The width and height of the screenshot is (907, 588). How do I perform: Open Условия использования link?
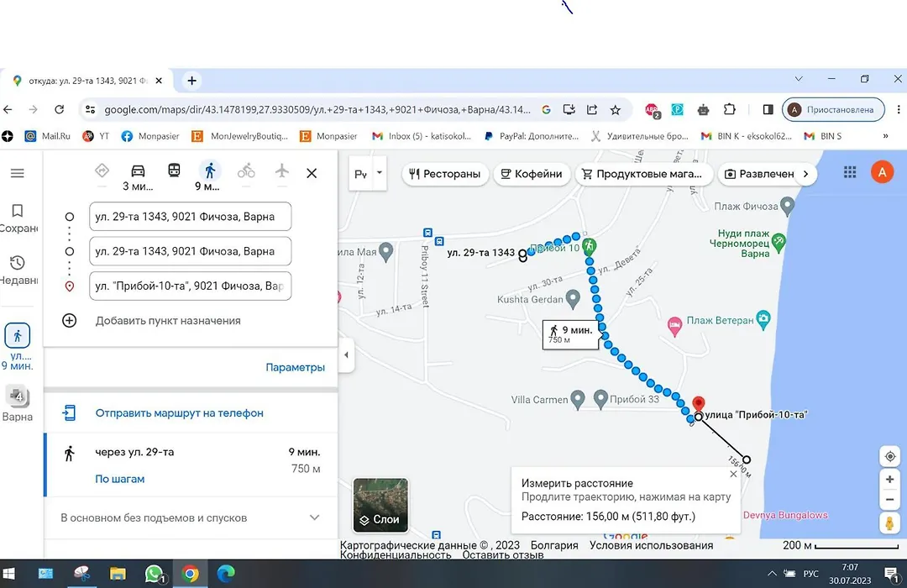pos(652,545)
